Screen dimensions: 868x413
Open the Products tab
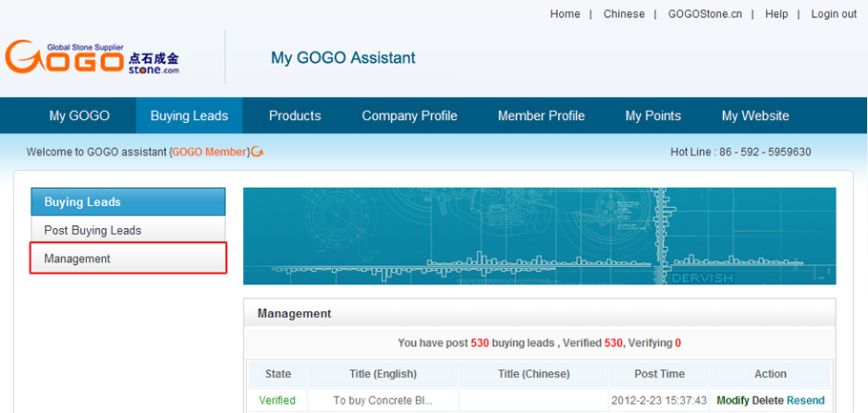[x=295, y=115]
